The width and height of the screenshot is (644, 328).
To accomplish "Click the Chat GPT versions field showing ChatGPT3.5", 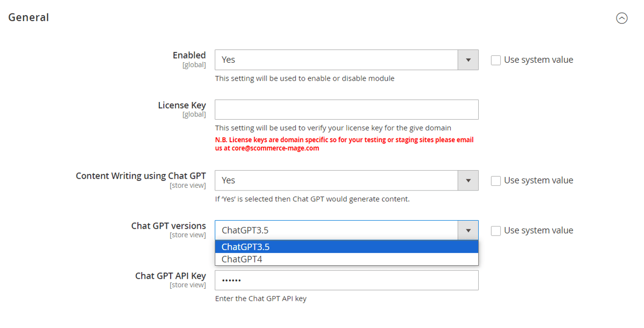I will (x=347, y=230).
